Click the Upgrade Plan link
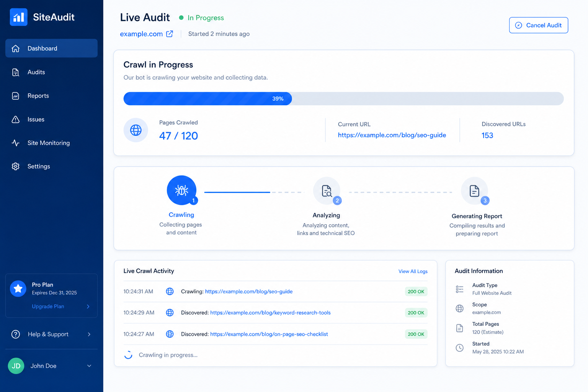Image resolution: width=588 pixels, height=392 pixels. [x=48, y=306]
